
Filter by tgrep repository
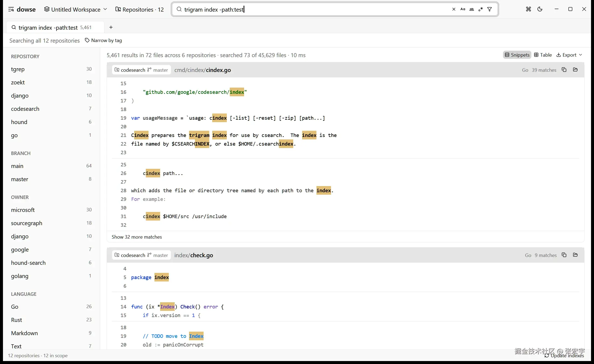[51, 69]
